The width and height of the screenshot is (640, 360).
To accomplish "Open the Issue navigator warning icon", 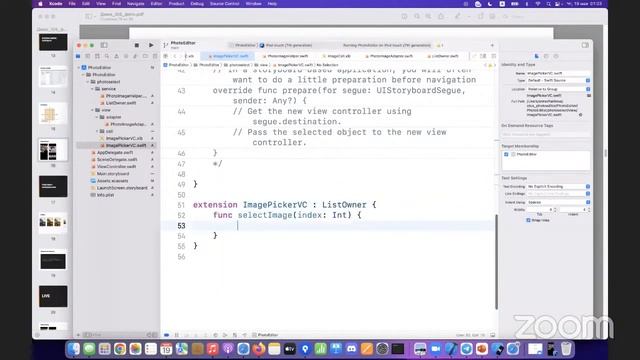I will [116, 56].
